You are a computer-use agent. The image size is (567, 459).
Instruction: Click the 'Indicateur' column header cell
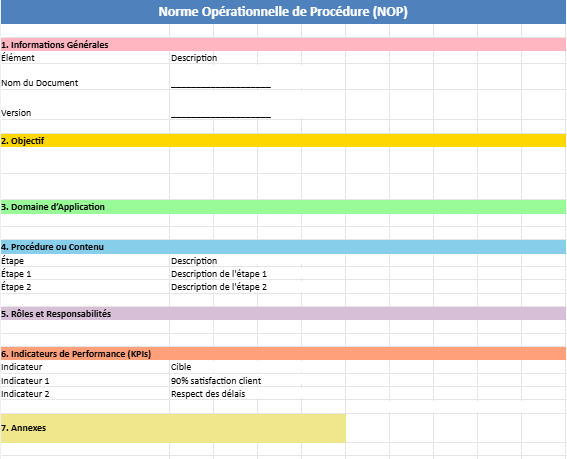point(85,367)
